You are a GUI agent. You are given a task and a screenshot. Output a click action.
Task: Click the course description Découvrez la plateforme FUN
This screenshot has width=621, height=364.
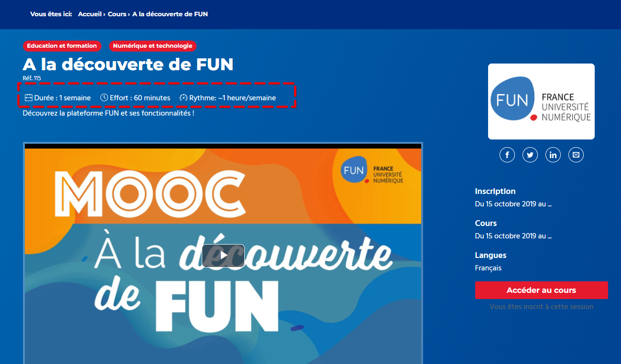pyautogui.click(x=109, y=114)
